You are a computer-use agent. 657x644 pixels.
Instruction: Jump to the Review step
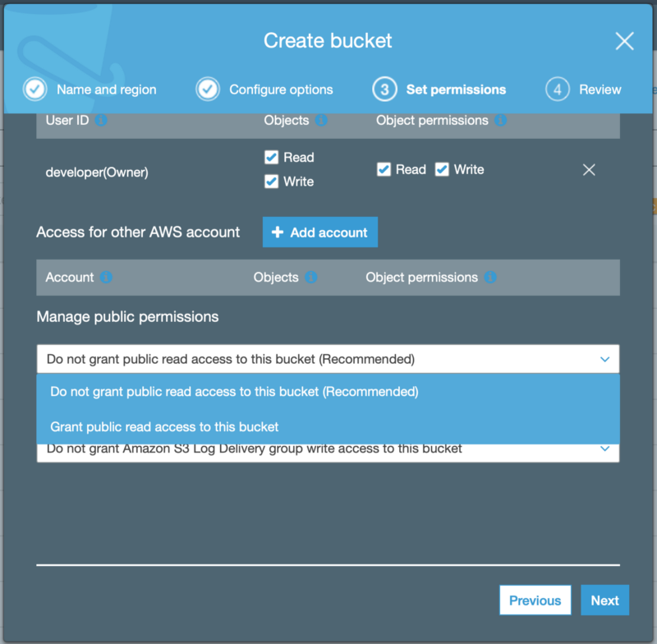(583, 90)
